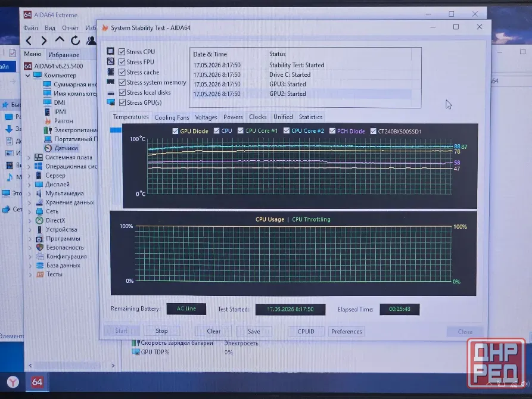Screen dimensions: 532x399
Task: Click the tree panel horizontal scrollbar right arrow
Action: (113, 366)
